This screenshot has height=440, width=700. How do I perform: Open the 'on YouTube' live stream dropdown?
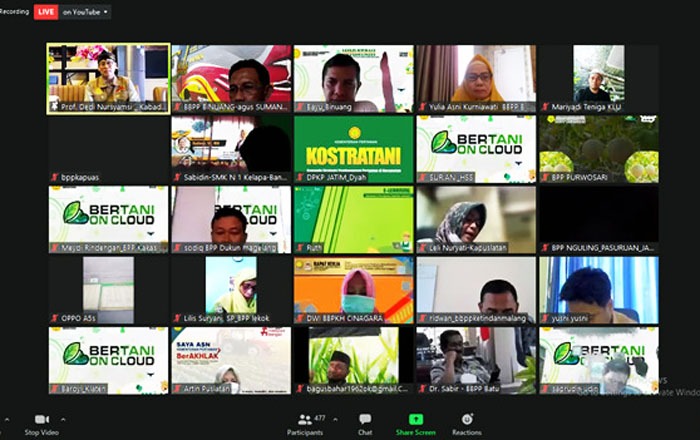86,12
